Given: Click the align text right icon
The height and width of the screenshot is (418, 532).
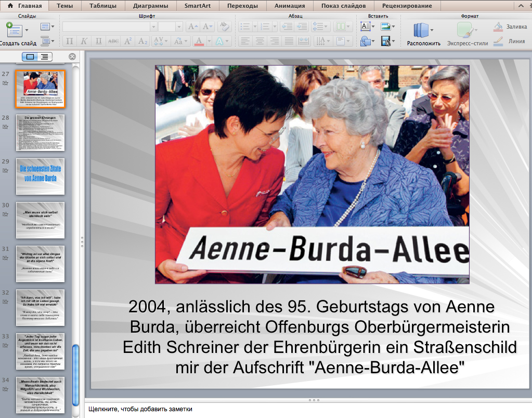Looking at the screenshot, I should point(274,41).
